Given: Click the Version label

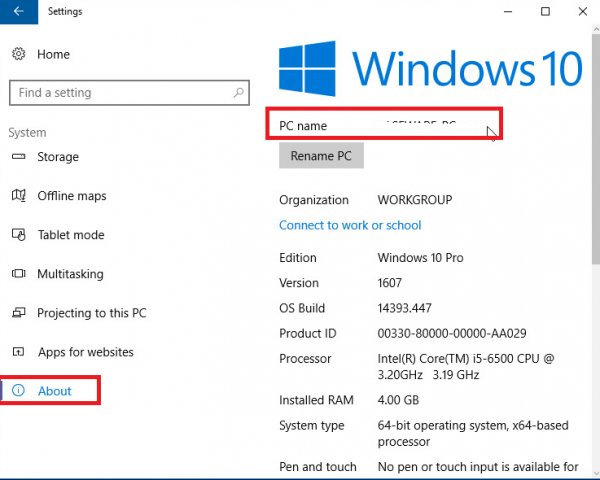Looking at the screenshot, I should click(299, 283).
